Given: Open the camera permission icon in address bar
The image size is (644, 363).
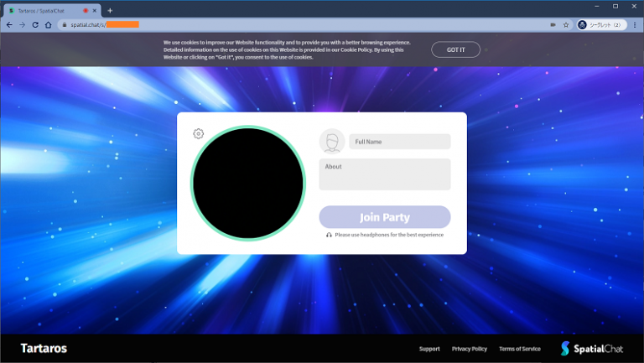Looking at the screenshot, I should pos(553,25).
